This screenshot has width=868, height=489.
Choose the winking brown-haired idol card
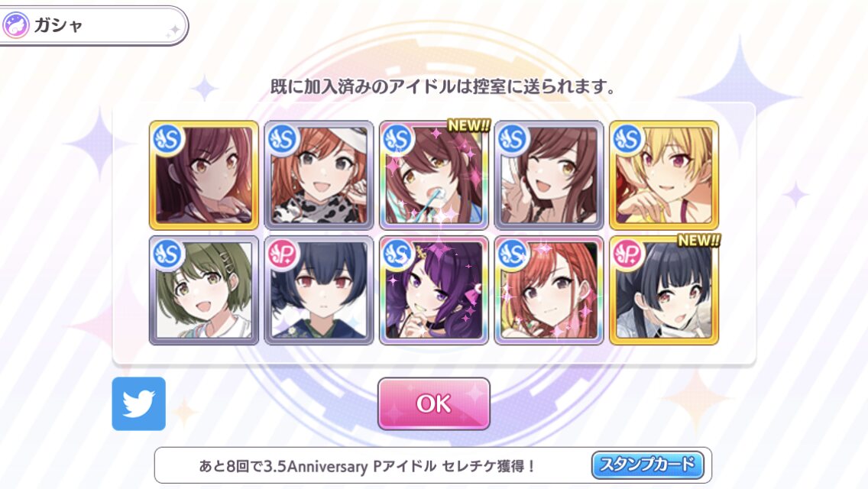pyautogui.click(x=549, y=175)
